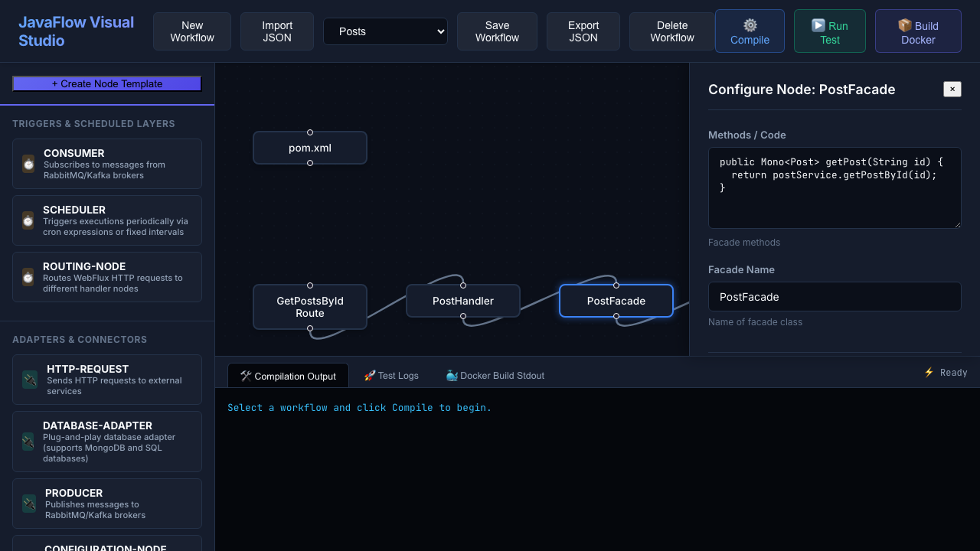Viewport: 980px width, 551px height.
Task: Select the DATABASE-ADAPTER template card
Action: point(107,442)
